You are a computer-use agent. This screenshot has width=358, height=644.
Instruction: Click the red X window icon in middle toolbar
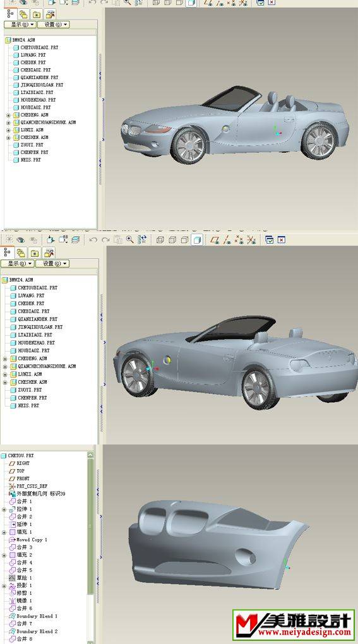[281, 239]
